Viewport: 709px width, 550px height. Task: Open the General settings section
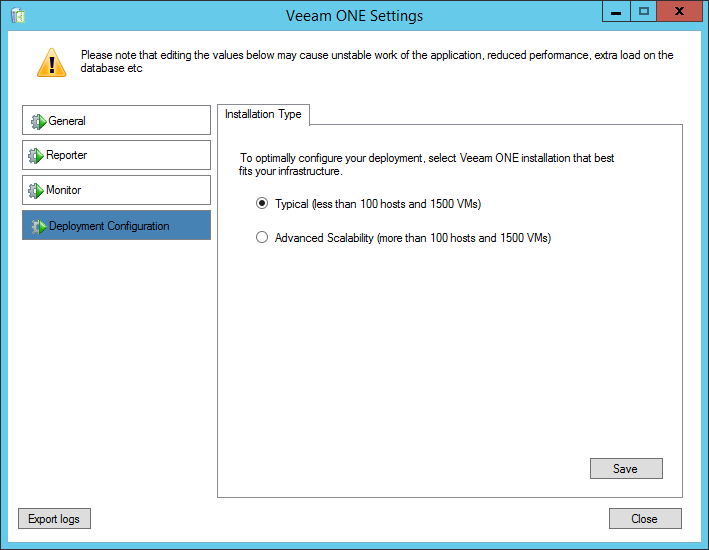[x=116, y=121]
